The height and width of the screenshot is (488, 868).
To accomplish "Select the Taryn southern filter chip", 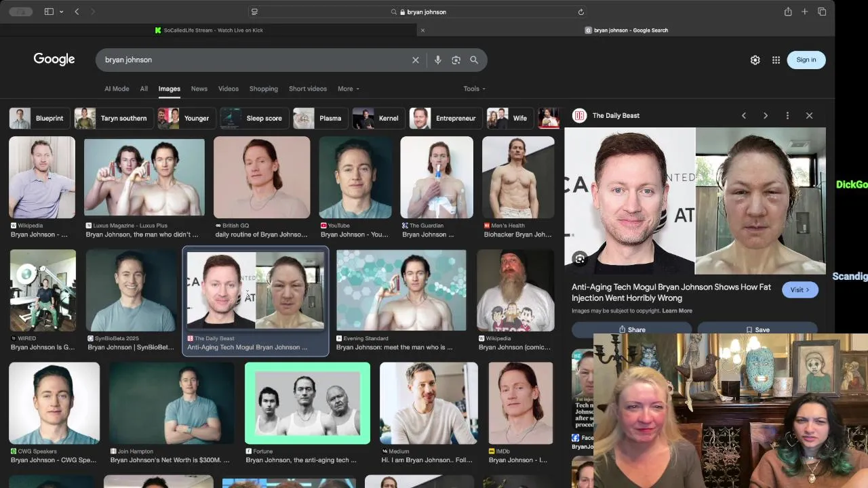I will 113,118.
